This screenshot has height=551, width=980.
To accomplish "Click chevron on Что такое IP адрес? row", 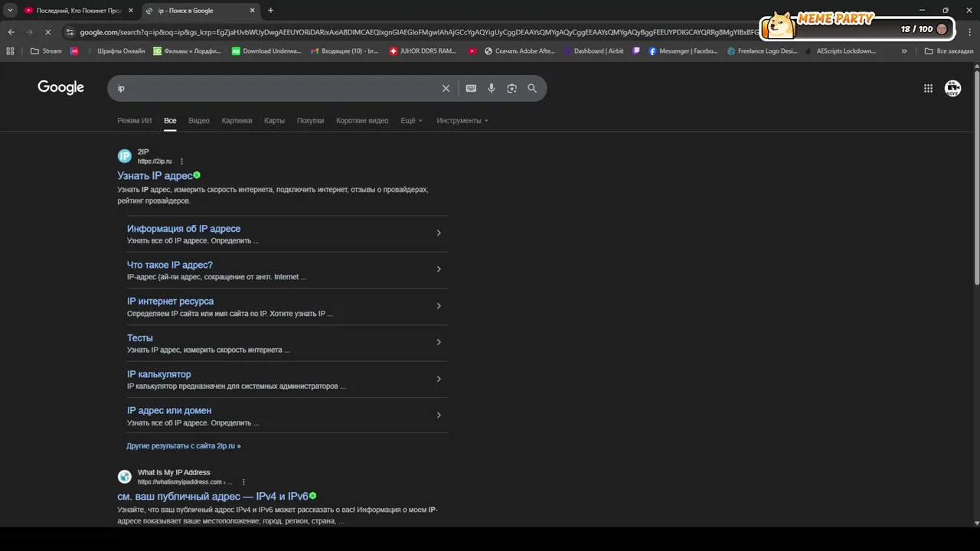I will pos(438,269).
